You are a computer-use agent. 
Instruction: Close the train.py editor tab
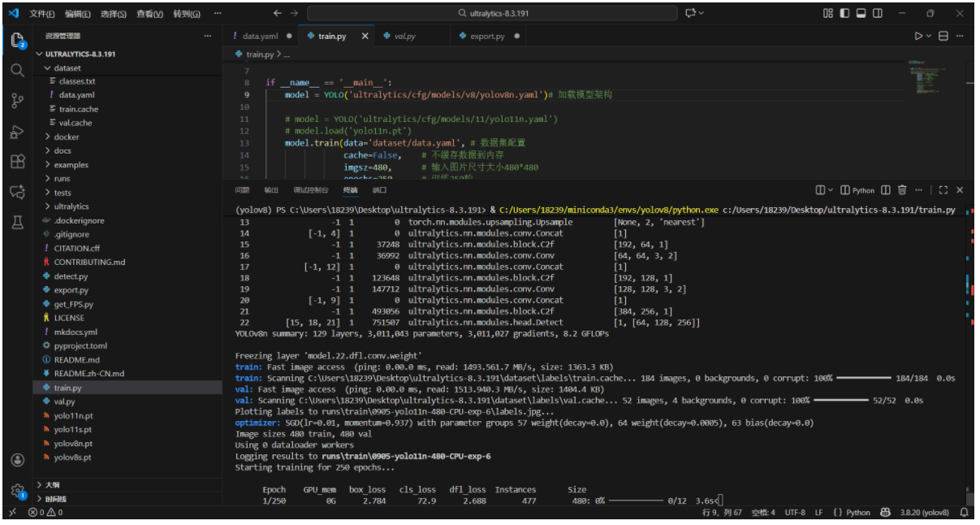click(365, 36)
